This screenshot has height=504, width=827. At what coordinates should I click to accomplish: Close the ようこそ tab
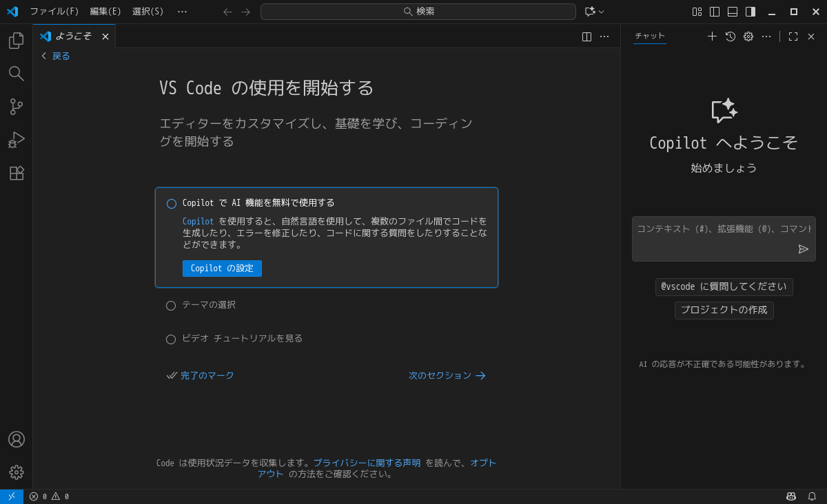(105, 36)
